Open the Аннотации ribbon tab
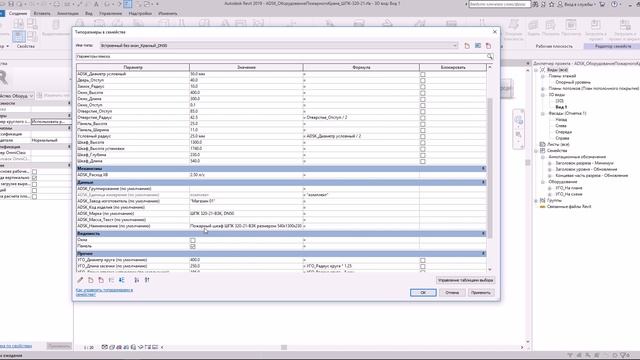 tap(68, 13)
